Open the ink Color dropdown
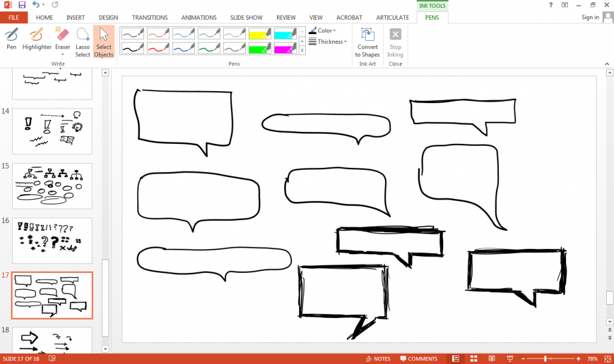This screenshot has height=364, width=614. [323, 31]
